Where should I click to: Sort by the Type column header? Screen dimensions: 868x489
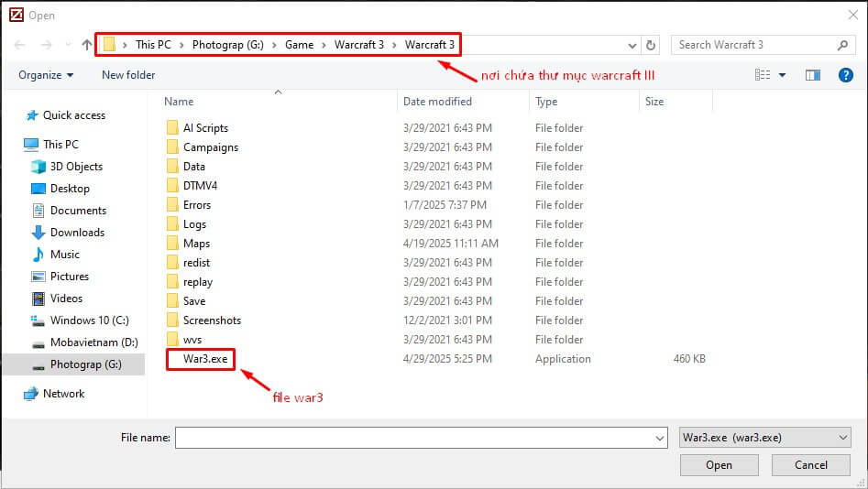click(x=546, y=102)
